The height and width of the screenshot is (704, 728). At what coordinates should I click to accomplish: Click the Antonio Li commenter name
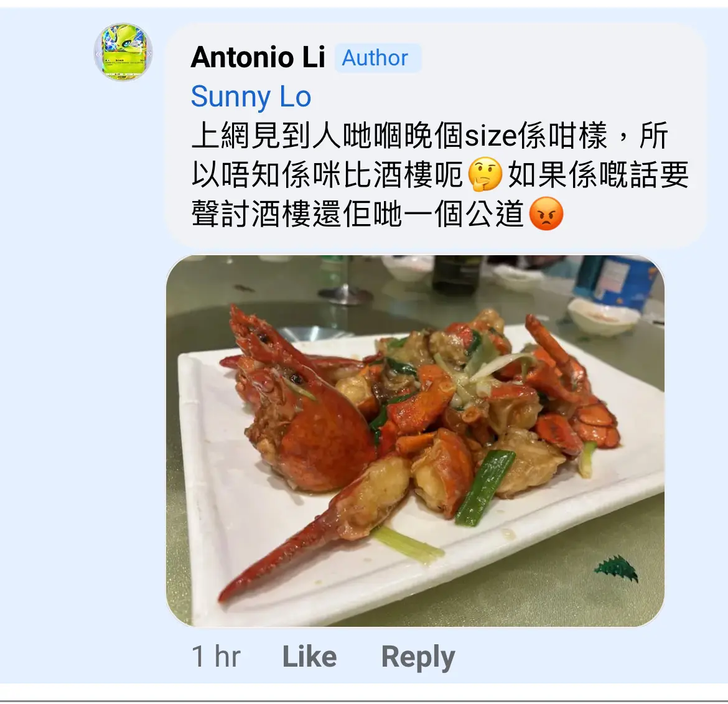point(258,58)
